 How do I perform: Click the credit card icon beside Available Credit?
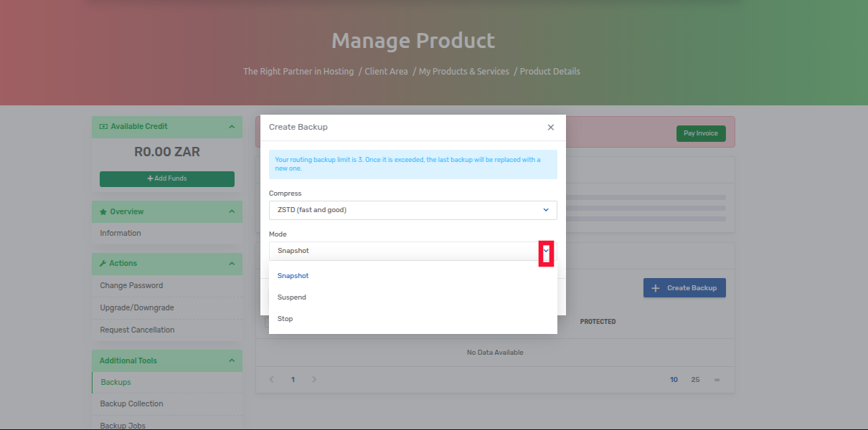pyautogui.click(x=103, y=126)
